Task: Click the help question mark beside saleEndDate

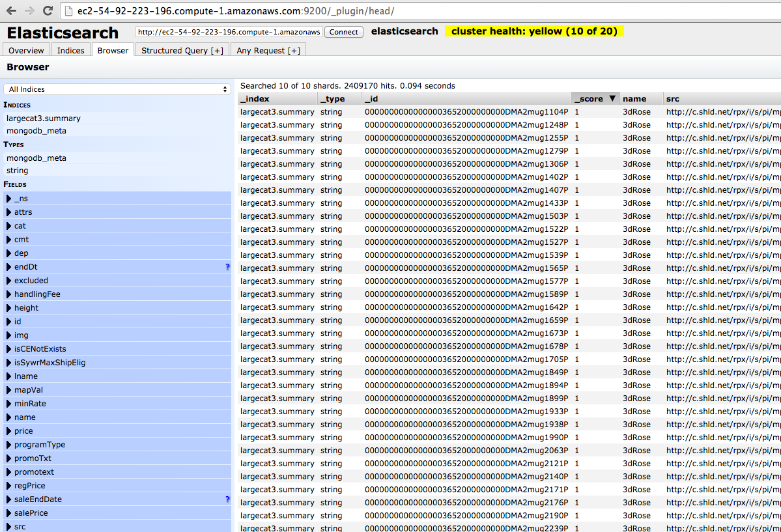Action: click(227, 499)
